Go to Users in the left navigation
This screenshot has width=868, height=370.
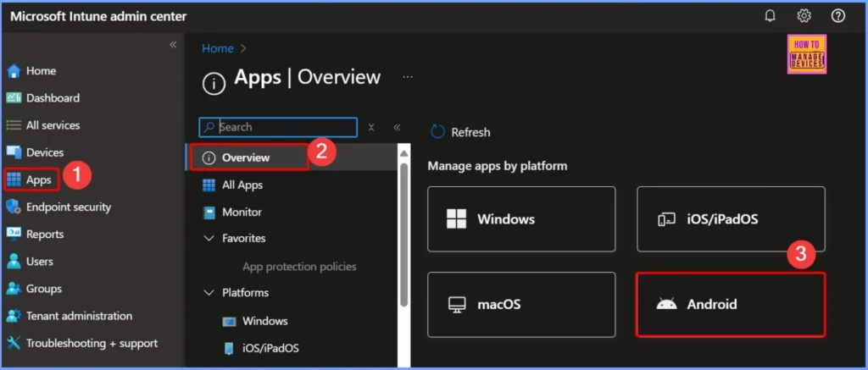[40, 261]
